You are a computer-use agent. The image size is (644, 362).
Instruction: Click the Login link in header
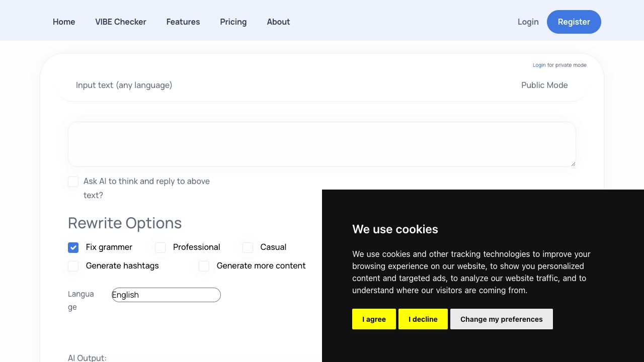click(x=528, y=22)
